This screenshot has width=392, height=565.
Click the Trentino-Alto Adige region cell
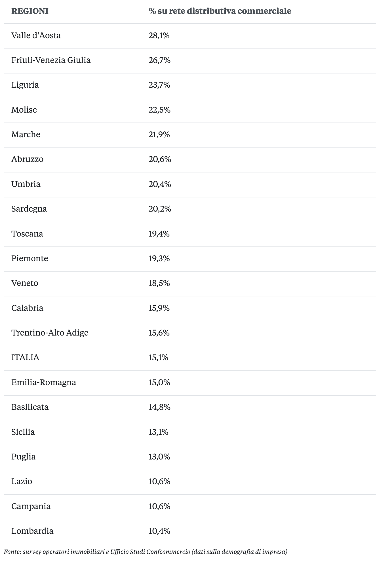pyautogui.click(x=50, y=333)
